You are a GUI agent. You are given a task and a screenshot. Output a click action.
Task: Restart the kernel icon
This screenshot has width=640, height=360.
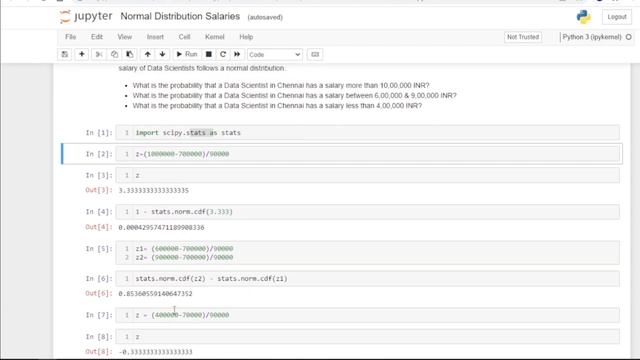pyautogui.click(x=223, y=54)
